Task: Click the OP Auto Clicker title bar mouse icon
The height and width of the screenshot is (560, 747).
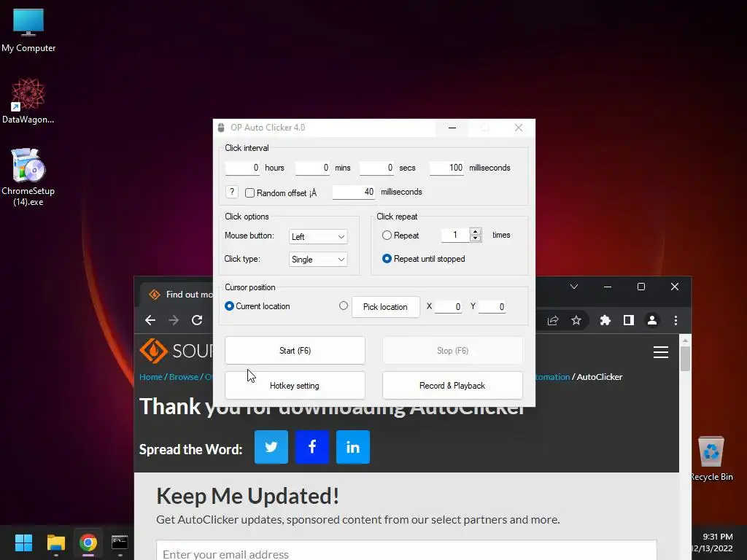Action: [x=221, y=128]
